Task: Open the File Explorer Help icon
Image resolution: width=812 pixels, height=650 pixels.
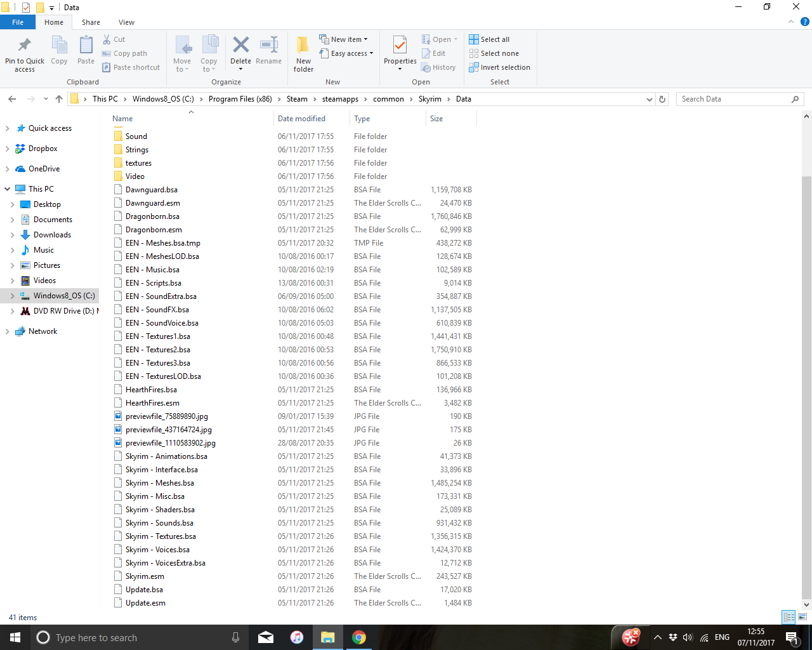Action: pos(804,22)
